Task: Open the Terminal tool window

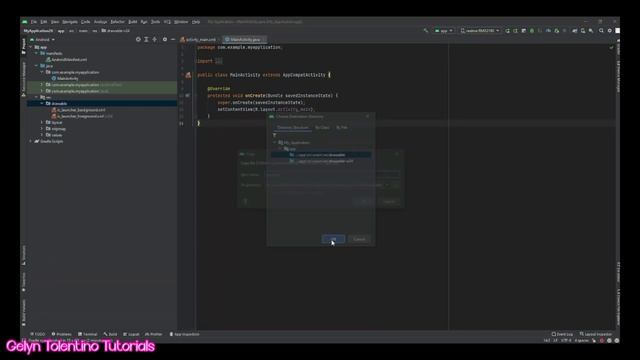Action: click(87, 334)
